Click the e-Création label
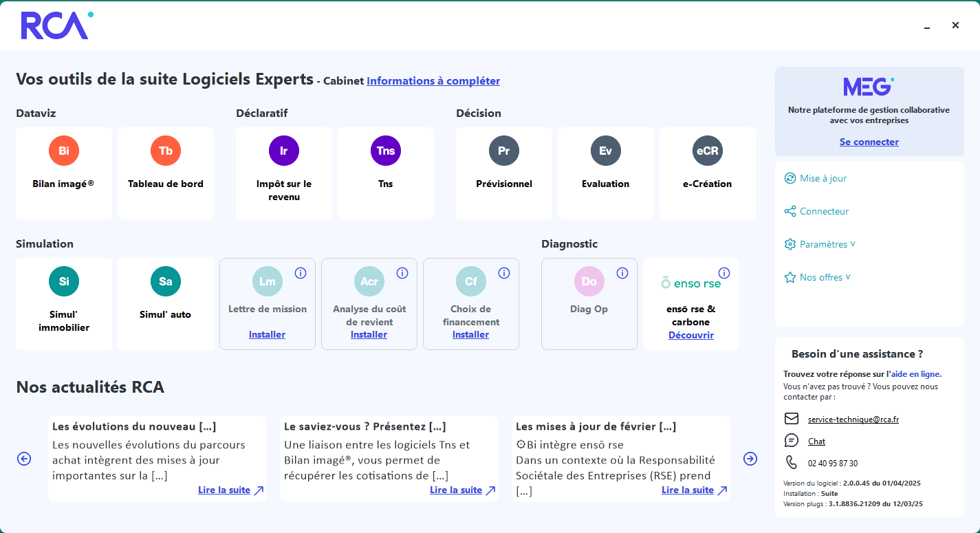 (x=708, y=184)
